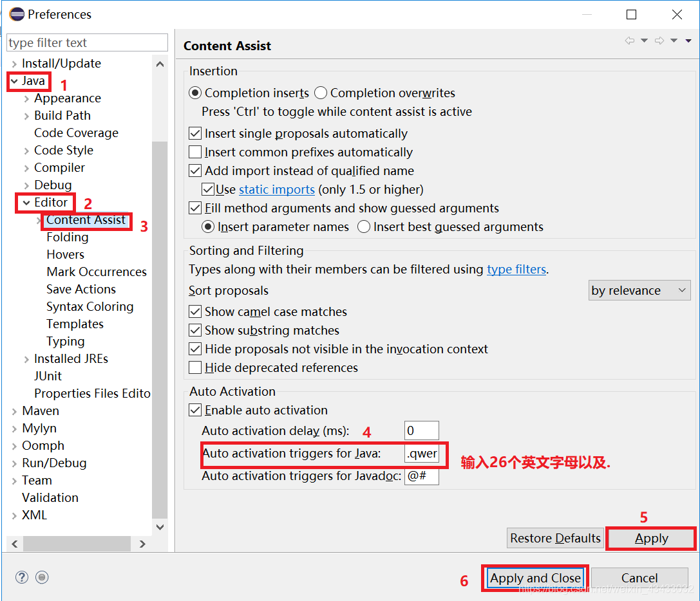700x601 pixels.
Task: Click the tree horizontal scrollbar thumb
Action: tap(77, 544)
